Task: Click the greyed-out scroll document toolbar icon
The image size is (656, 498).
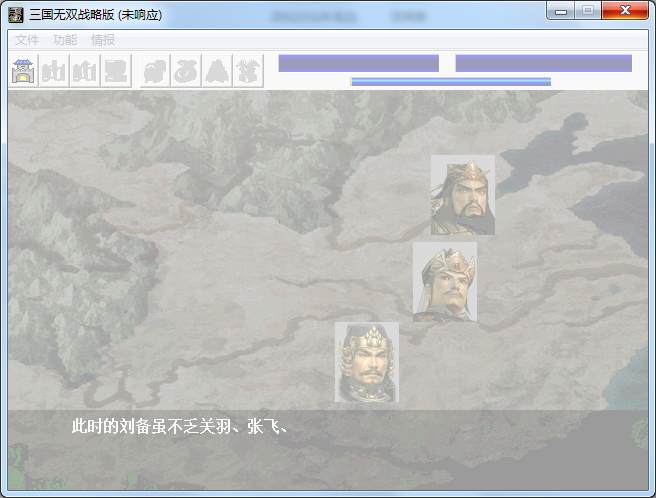Action: coord(116,71)
